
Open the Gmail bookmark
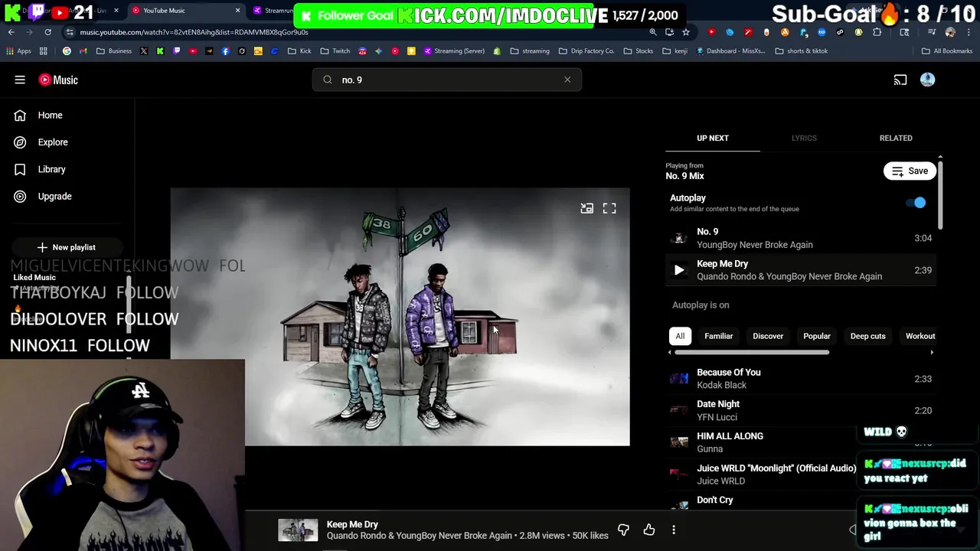tap(83, 51)
